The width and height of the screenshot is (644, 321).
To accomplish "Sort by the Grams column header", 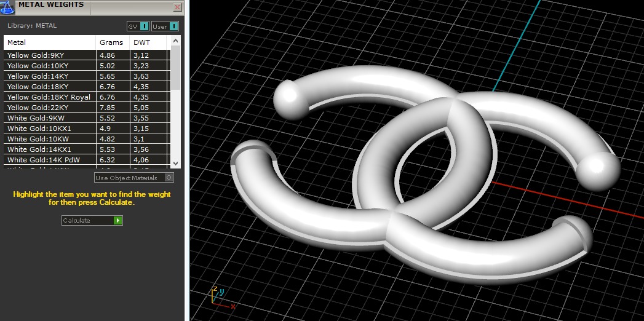I will pyautogui.click(x=113, y=42).
